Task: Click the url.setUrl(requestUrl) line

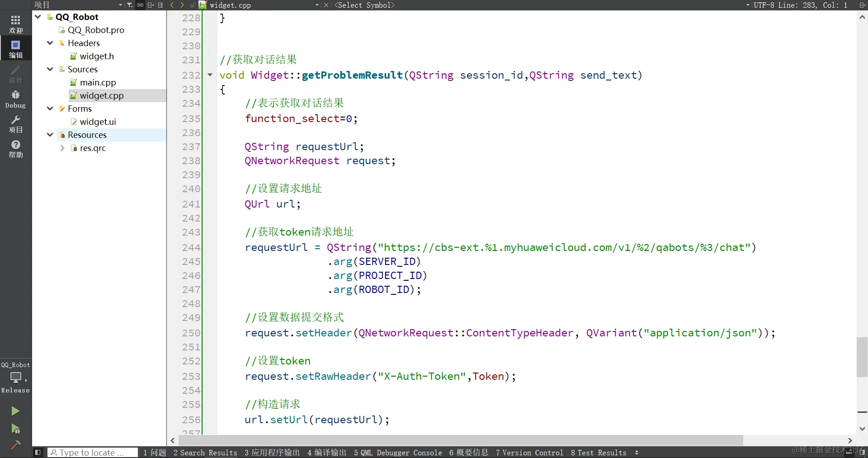Action: [x=317, y=420]
